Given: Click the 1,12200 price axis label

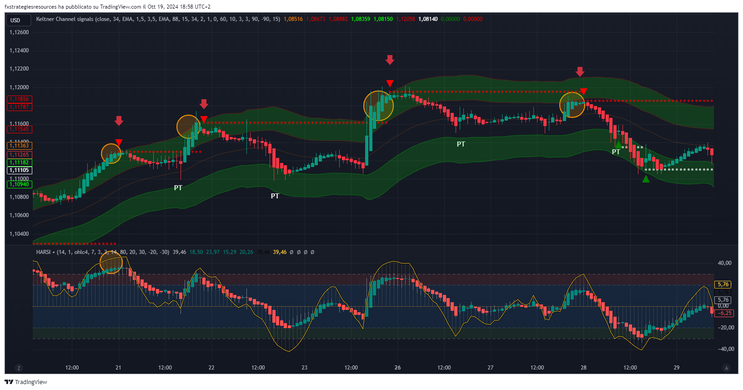Looking at the screenshot, I should coord(19,69).
